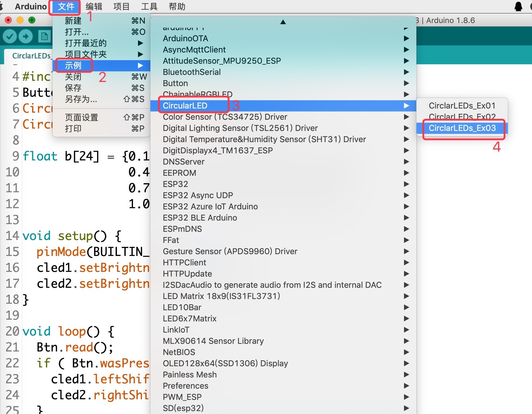Open the Painless Mesh examples
Image resolution: width=532 pixels, height=414 pixels.
coord(283,374)
